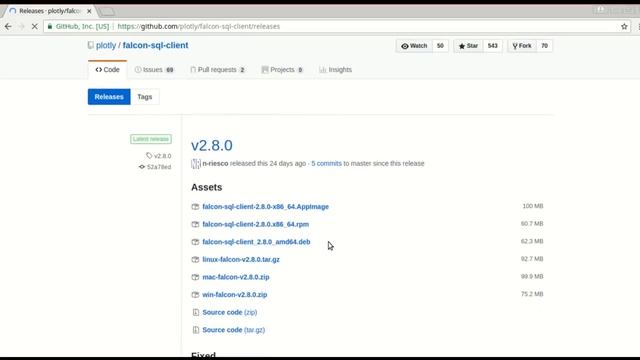Close the Releases browser tab
This screenshot has width=640, height=360.
89,11
